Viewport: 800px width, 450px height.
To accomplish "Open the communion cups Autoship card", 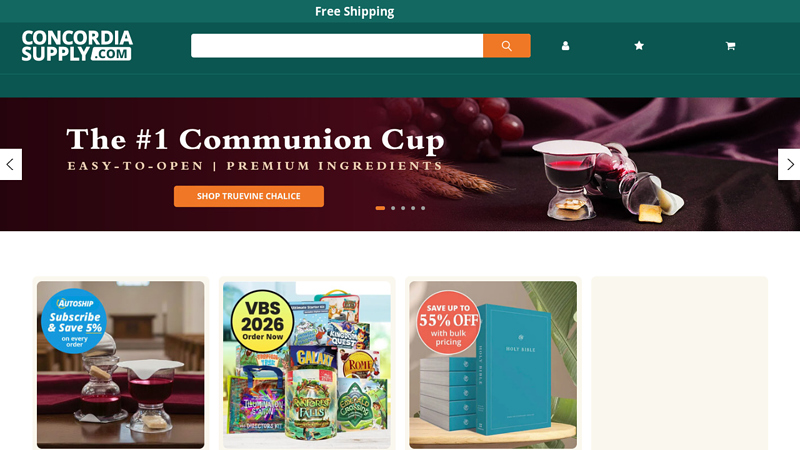I will 120,365.
